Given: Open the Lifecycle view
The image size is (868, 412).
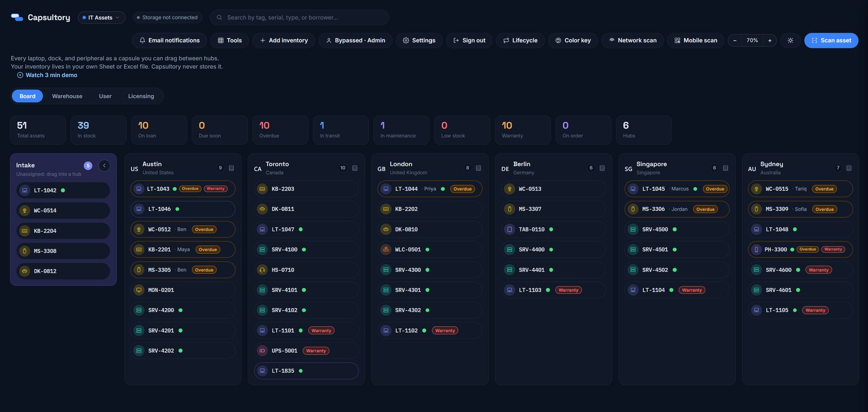Looking at the screenshot, I should point(520,41).
